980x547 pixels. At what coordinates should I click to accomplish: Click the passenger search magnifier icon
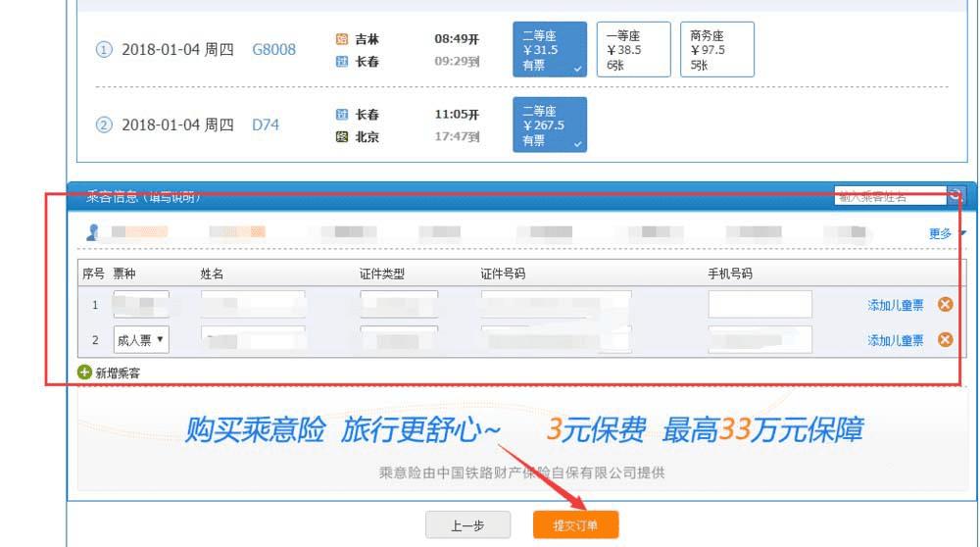[955, 196]
